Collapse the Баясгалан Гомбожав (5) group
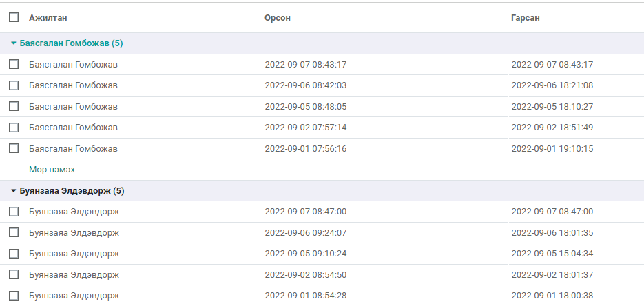 tap(67, 43)
